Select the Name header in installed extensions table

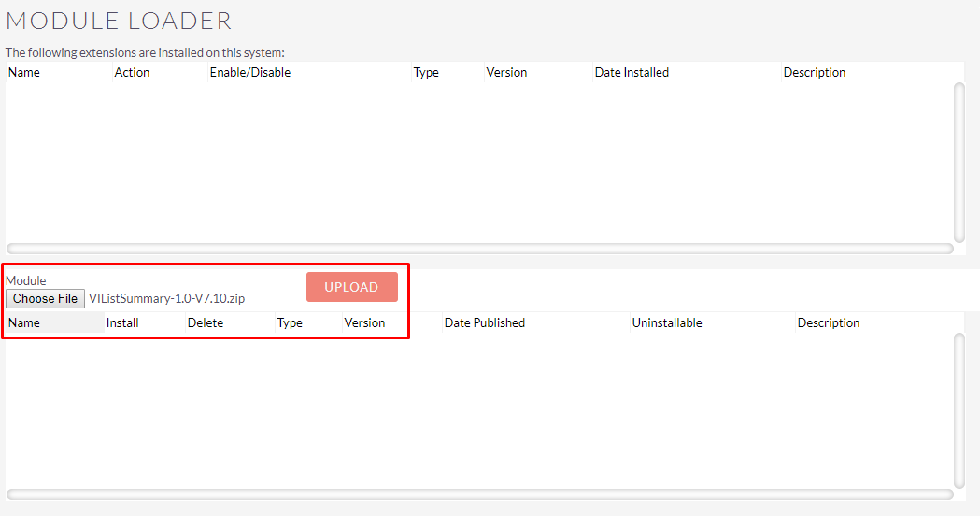(23, 73)
